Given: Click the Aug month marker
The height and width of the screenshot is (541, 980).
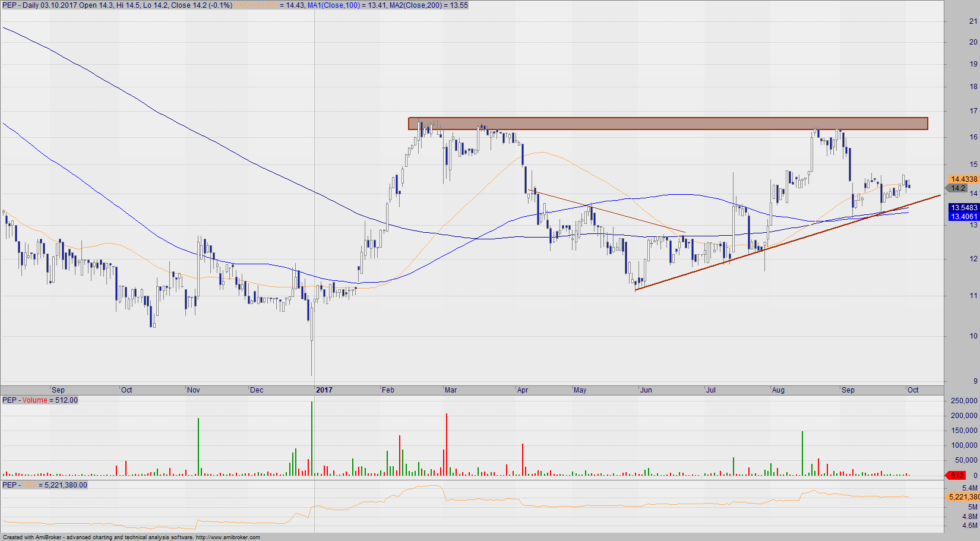Looking at the screenshot, I should (778, 390).
